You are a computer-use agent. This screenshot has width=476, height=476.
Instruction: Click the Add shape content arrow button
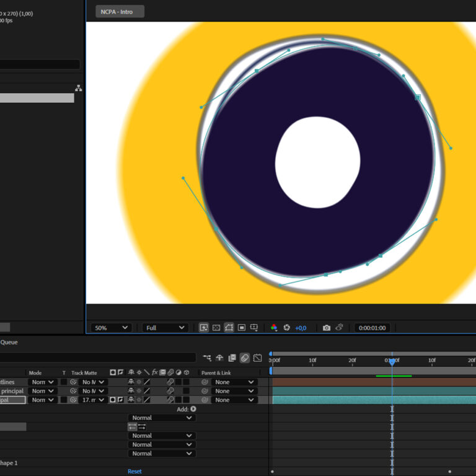click(x=193, y=409)
